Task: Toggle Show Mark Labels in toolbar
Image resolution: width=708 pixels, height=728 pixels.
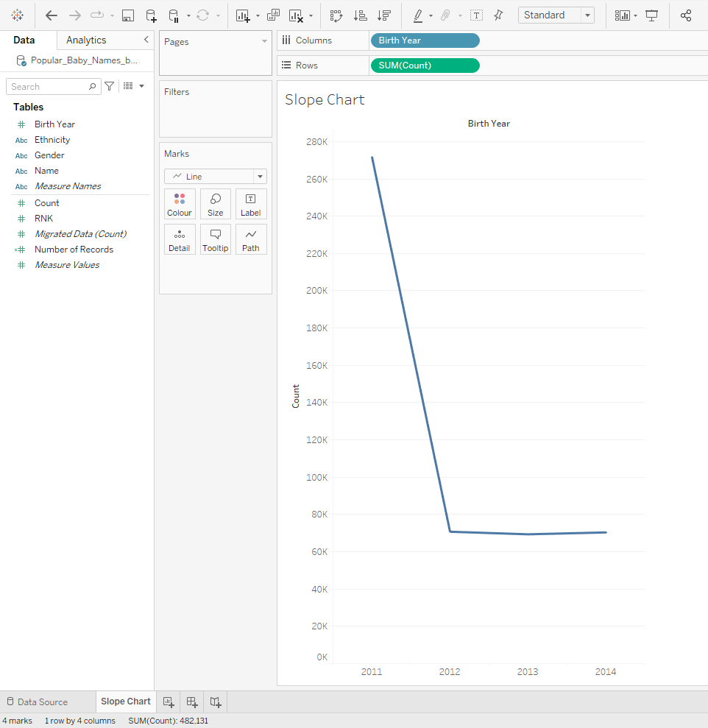Action: pyautogui.click(x=476, y=15)
